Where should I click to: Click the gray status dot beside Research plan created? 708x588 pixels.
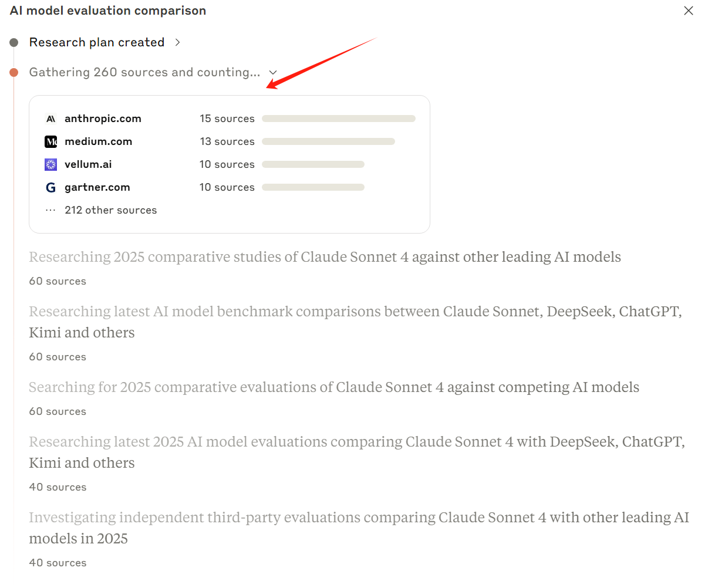[x=13, y=42]
